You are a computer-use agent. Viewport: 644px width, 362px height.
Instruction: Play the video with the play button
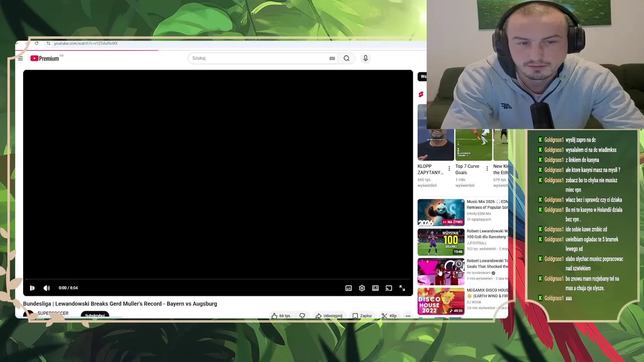32,288
